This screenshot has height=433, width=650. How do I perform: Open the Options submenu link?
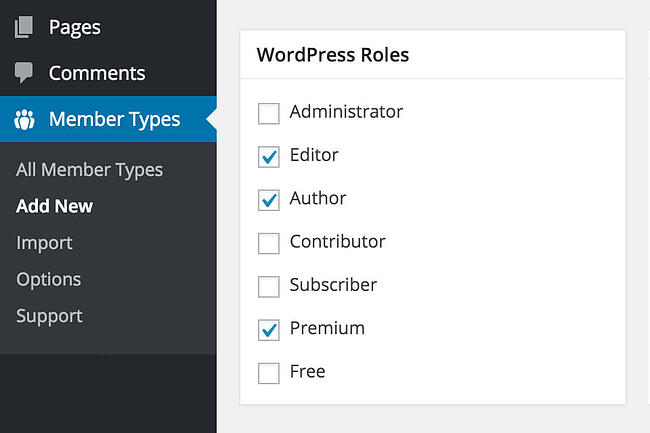pos(49,279)
